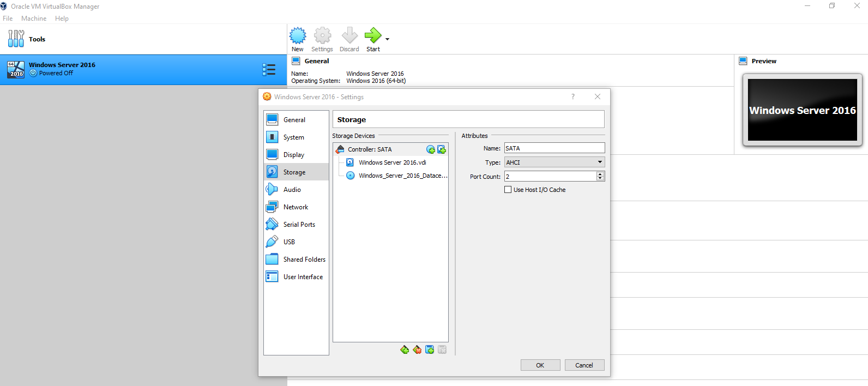The height and width of the screenshot is (386, 868).
Task: Open the VM list view menu icon
Action: [269, 69]
